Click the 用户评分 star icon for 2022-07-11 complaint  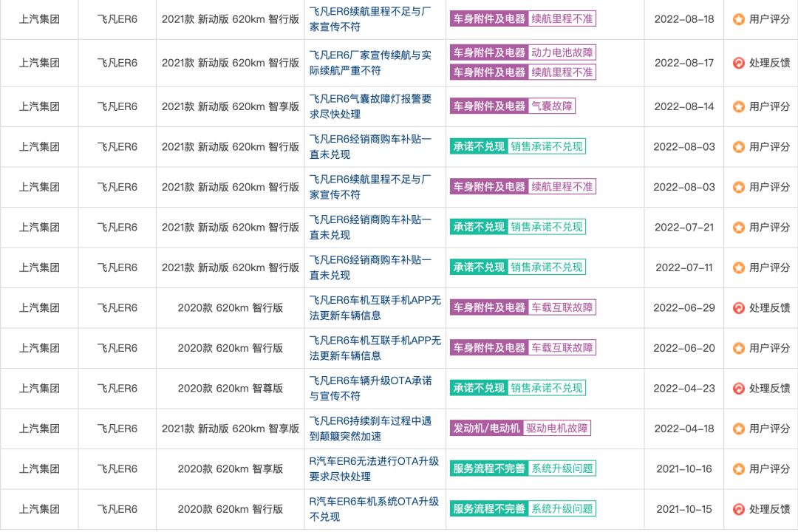click(x=738, y=267)
